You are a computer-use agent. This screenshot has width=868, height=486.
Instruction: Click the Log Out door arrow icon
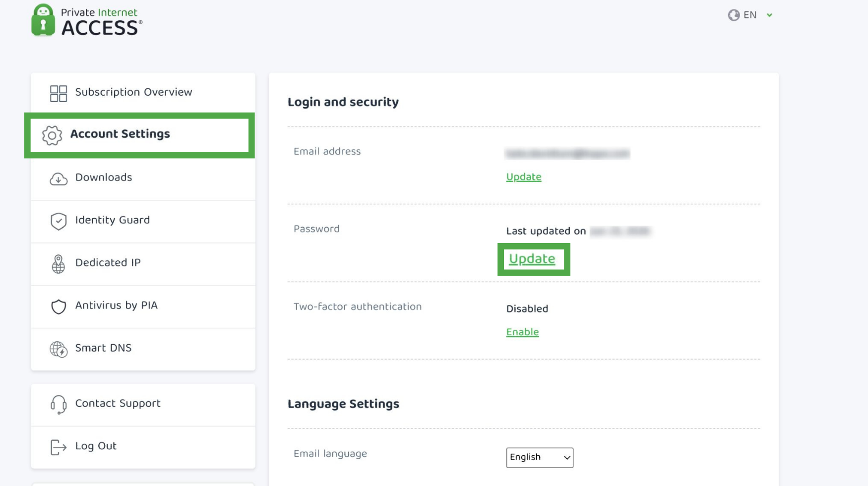point(59,447)
